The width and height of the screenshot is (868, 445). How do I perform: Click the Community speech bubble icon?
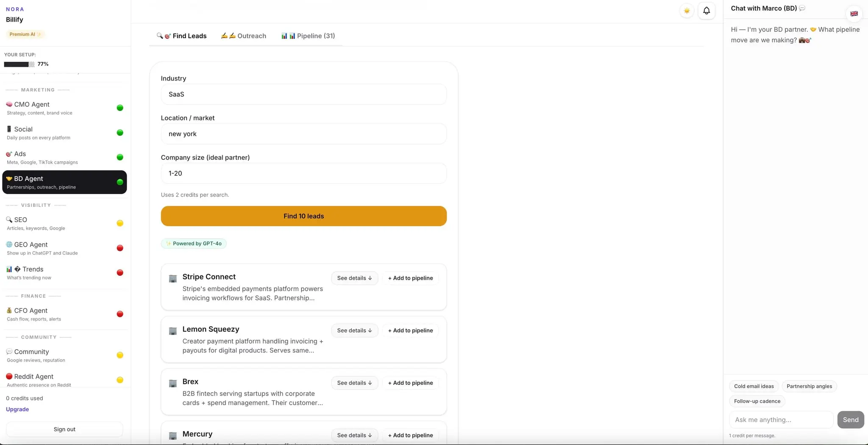point(9,352)
